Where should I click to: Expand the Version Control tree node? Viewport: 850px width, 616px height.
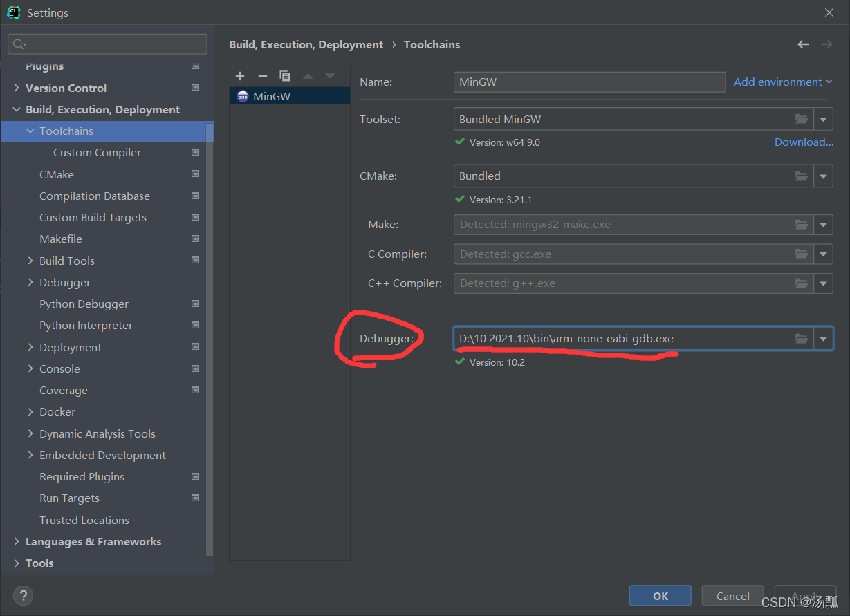coord(17,88)
